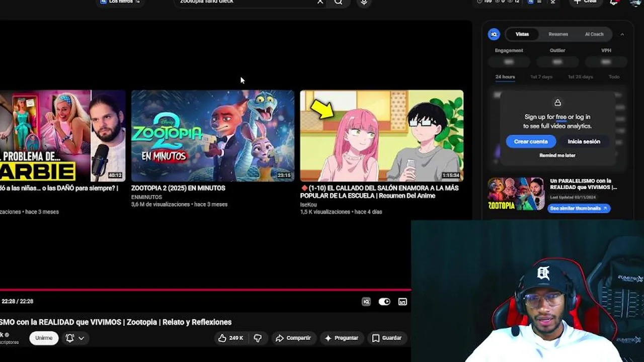Screen dimensions: 644x362
Task: Expand the notification bell dropdown chevron
Action: click(x=81, y=338)
